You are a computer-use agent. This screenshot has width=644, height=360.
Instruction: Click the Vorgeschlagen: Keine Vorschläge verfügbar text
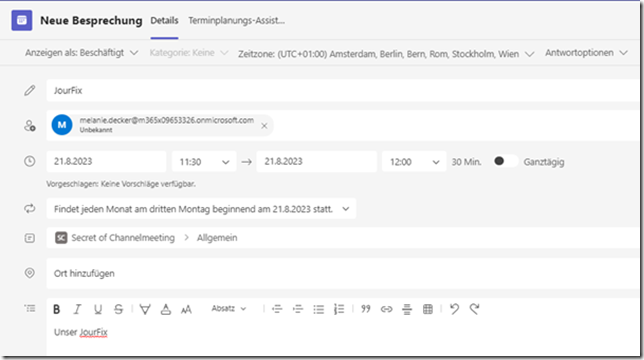click(x=121, y=184)
